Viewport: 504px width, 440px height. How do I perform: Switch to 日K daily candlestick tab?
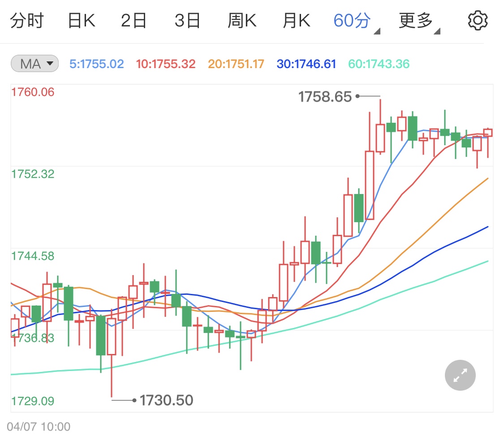(x=82, y=21)
